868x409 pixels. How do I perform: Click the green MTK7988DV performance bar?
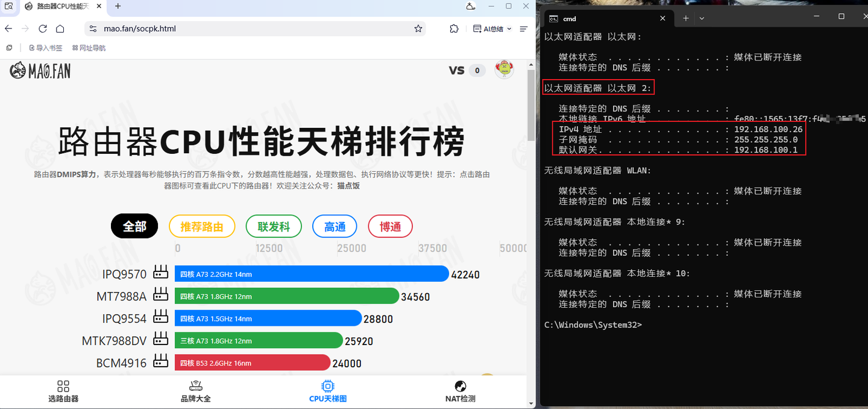click(x=259, y=341)
